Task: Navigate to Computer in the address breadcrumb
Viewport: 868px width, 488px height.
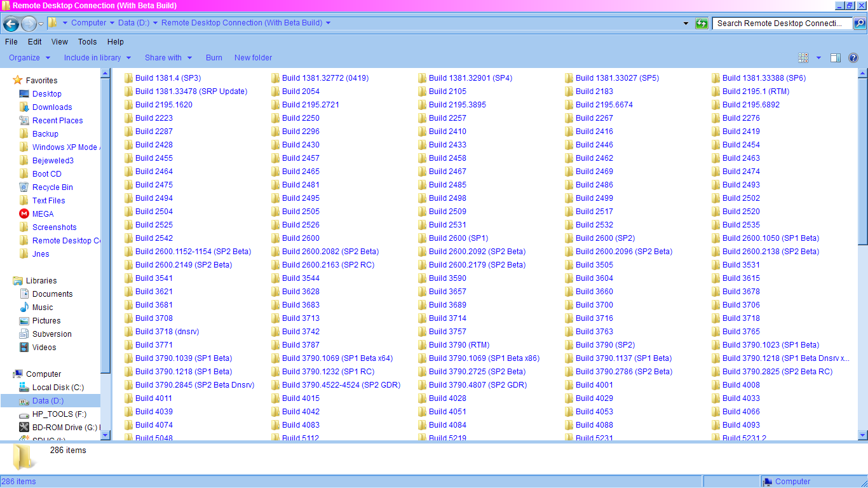Action: pos(88,23)
